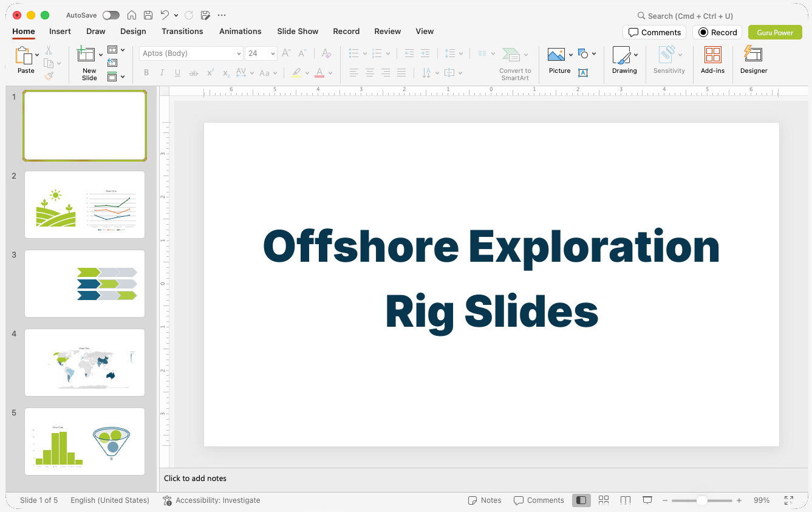Toggle Subscript formatting
The height and width of the screenshot is (512, 812).
(226, 73)
